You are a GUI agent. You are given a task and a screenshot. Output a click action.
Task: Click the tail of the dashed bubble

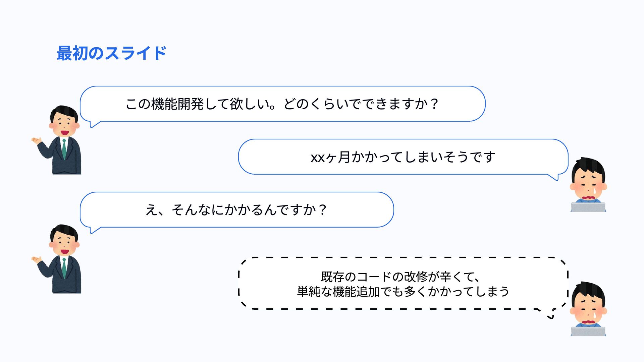[547, 313]
